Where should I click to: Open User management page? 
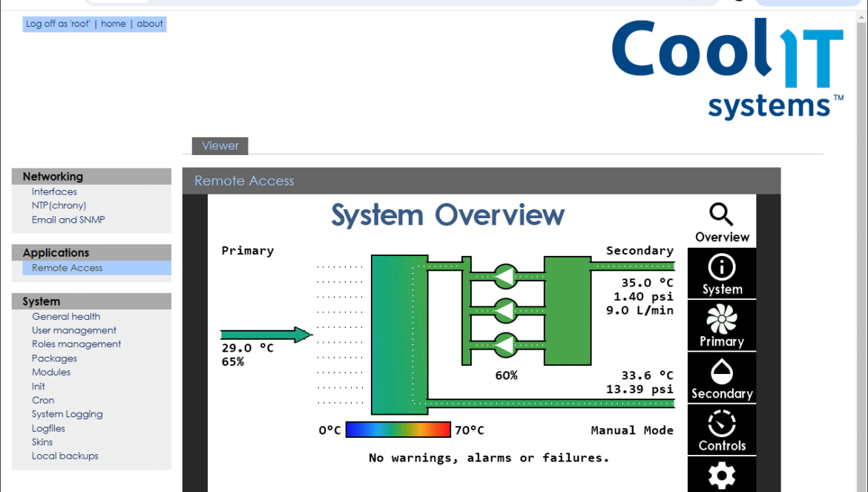[74, 330]
